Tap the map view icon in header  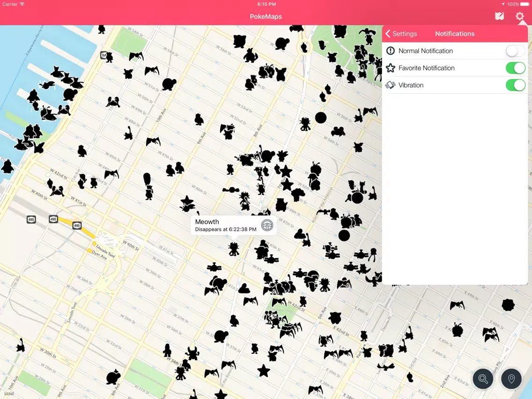point(499,16)
